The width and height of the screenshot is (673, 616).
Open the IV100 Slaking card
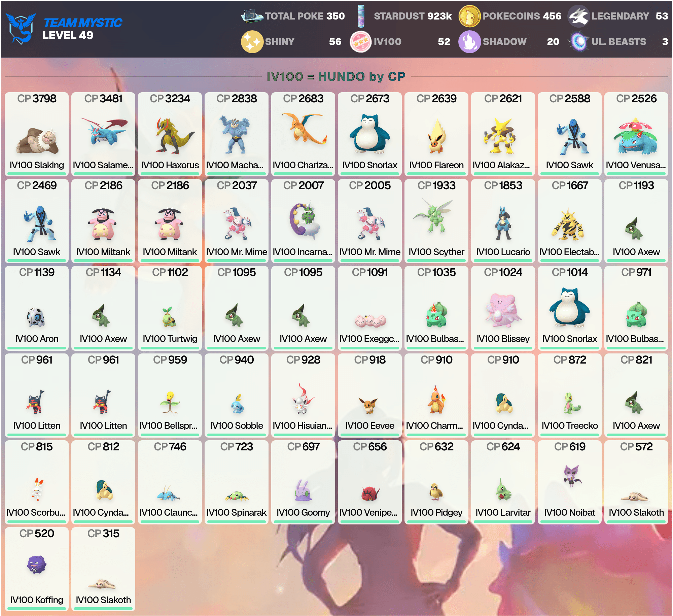(x=37, y=134)
